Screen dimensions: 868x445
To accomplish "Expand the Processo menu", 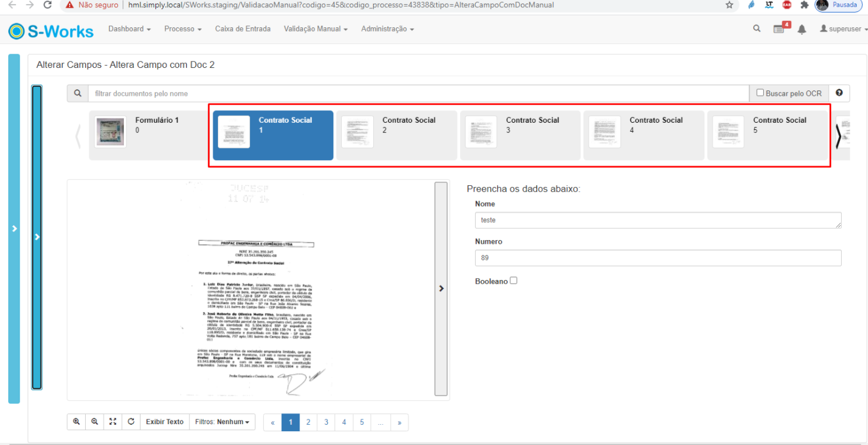I will [183, 29].
